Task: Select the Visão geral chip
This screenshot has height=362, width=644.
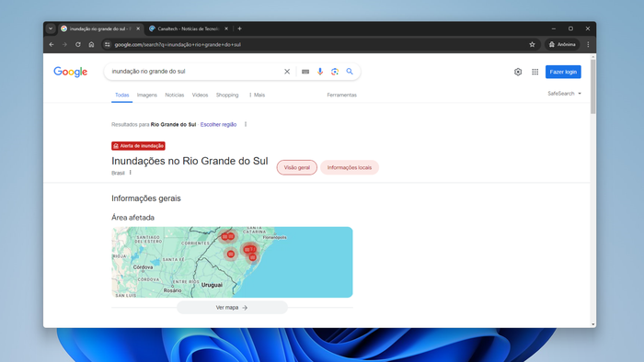Action: coord(297,167)
